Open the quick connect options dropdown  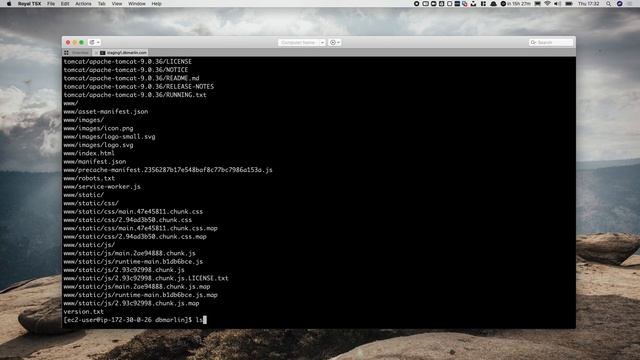[335, 42]
